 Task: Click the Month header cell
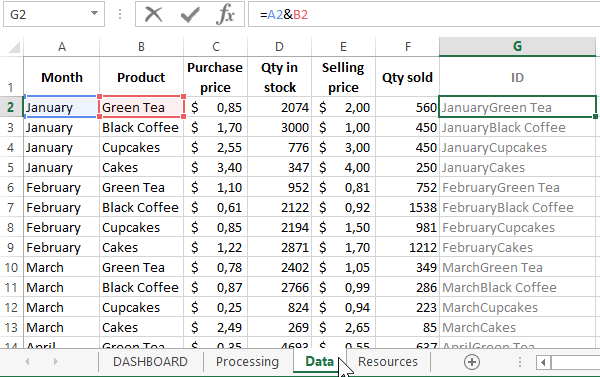click(x=62, y=77)
